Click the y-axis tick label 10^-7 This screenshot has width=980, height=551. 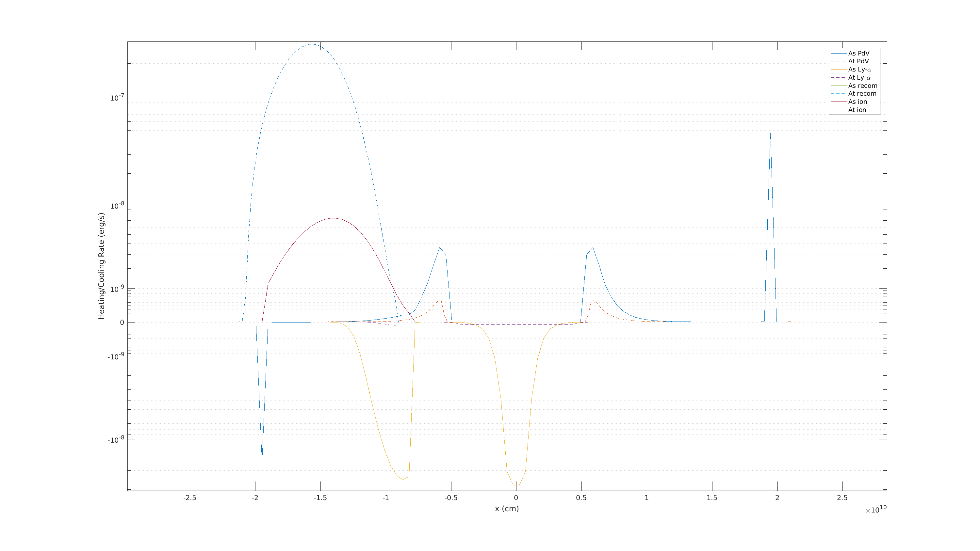[117, 97]
